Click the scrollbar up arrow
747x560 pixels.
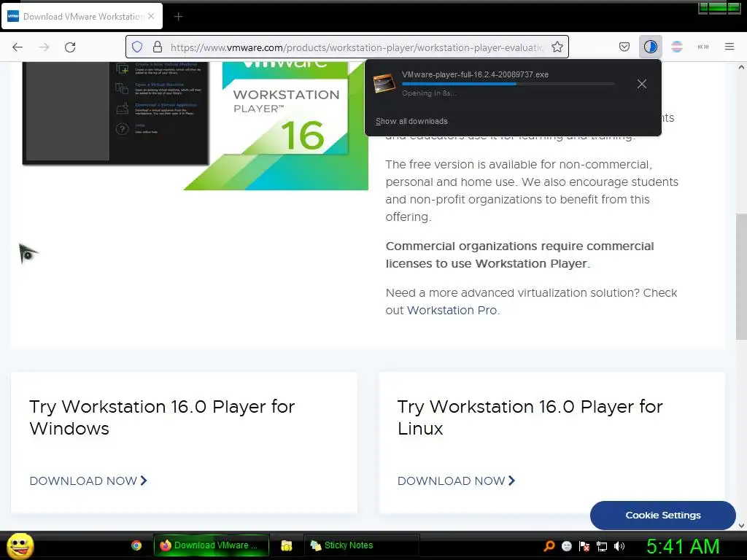pos(741,67)
